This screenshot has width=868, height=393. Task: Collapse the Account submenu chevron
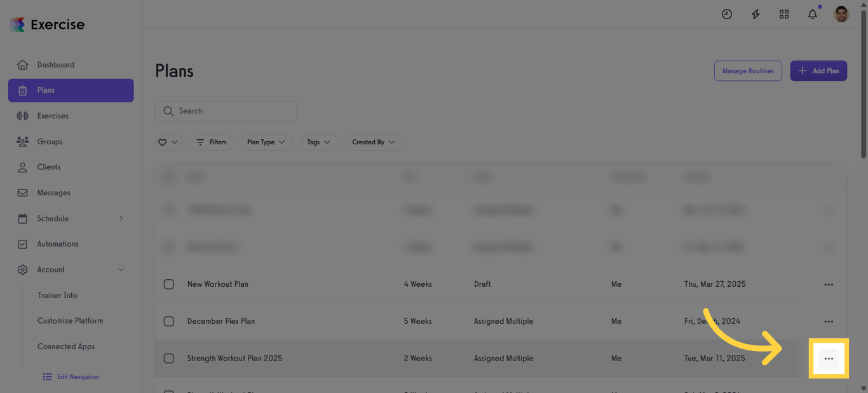[x=121, y=270]
